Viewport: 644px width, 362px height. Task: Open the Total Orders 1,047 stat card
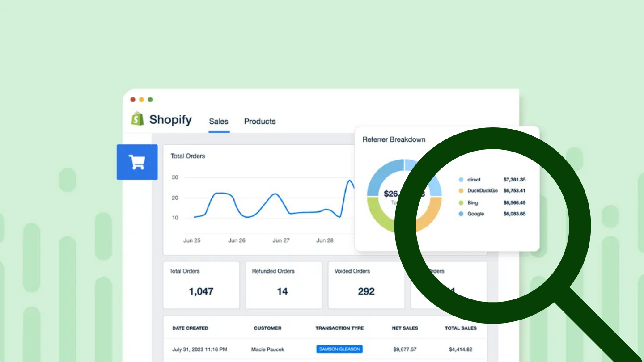click(201, 285)
